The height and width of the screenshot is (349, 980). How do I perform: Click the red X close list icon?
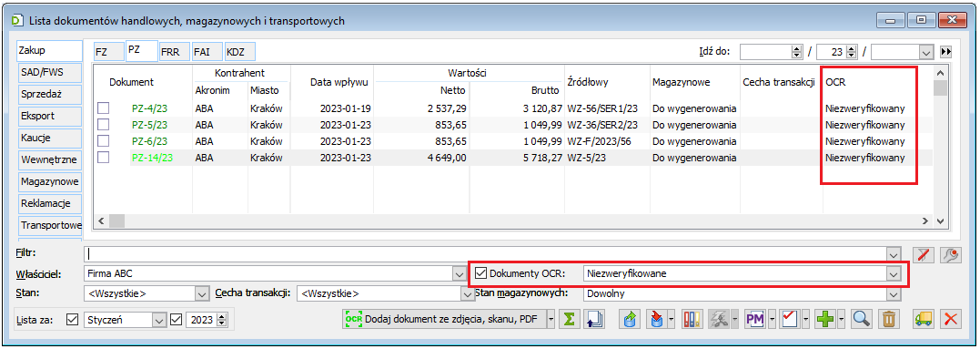(x=950, y=319)
